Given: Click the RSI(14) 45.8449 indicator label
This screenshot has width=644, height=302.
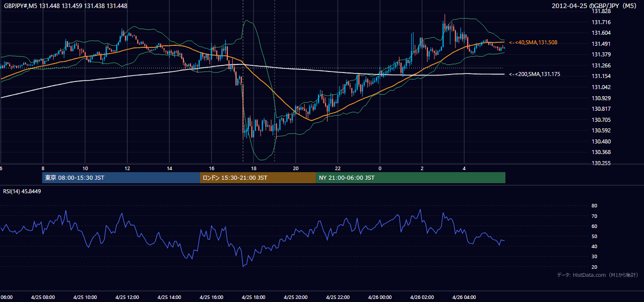Looking at the screenshot, I should click(22, 191).
